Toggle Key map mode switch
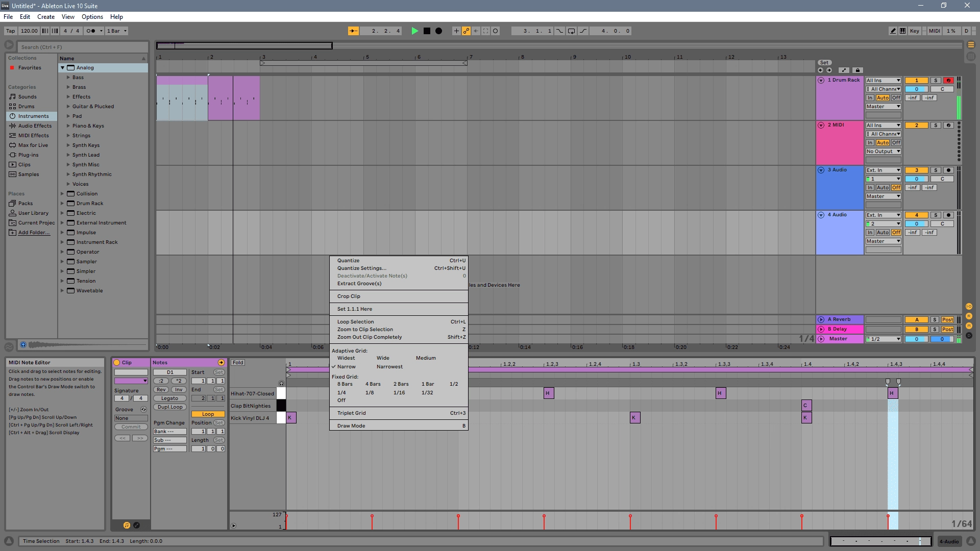The image size is (980, 551). click(x=915, y=31)
